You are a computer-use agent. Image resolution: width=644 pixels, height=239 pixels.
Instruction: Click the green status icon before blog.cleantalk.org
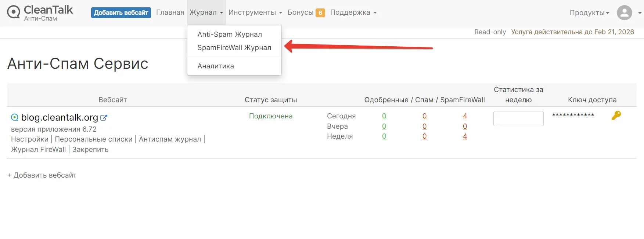(x=15, y=117)
